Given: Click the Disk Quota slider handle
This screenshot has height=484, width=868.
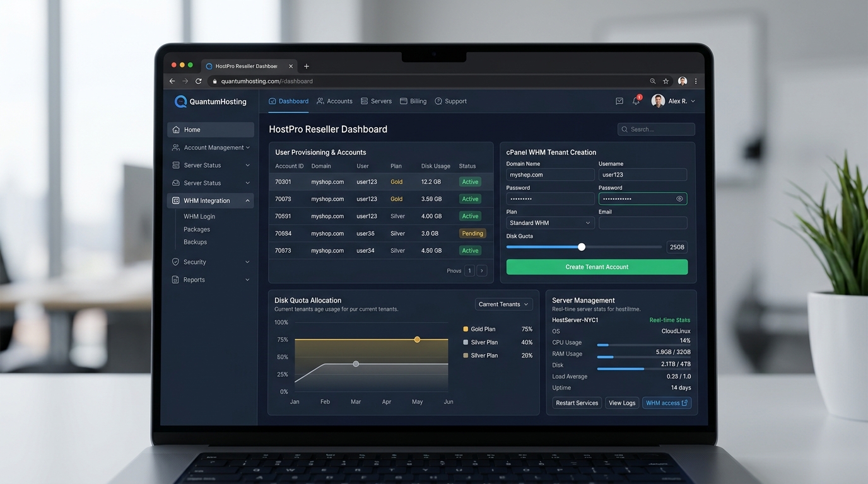Looking at the screenshot, I should (582, 247).
